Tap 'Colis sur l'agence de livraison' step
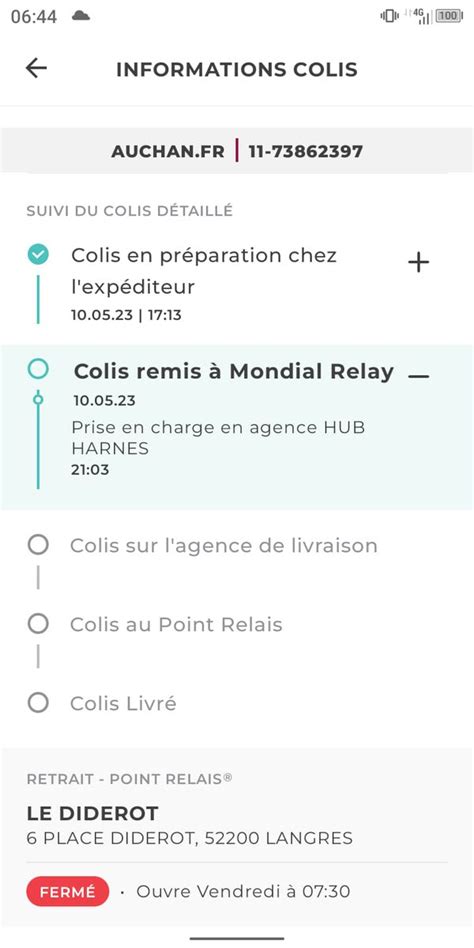Viewport: 474px width, 948px height. [224, 545]
